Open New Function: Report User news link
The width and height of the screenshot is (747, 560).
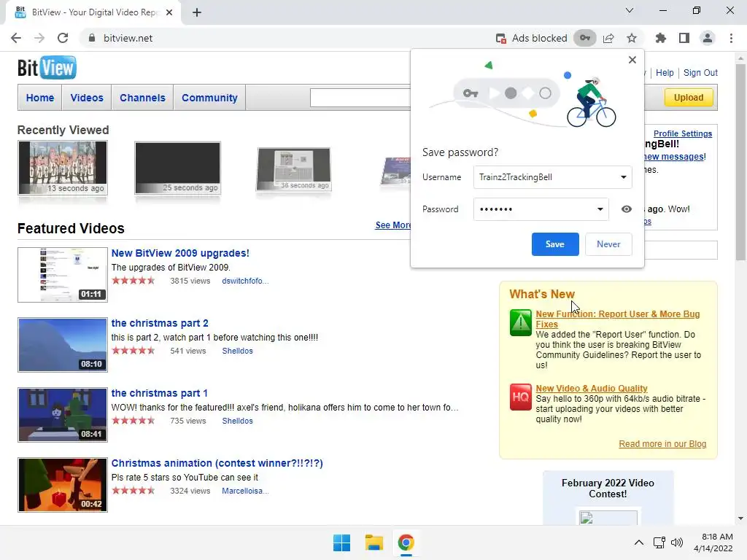(x=617, y=319)
